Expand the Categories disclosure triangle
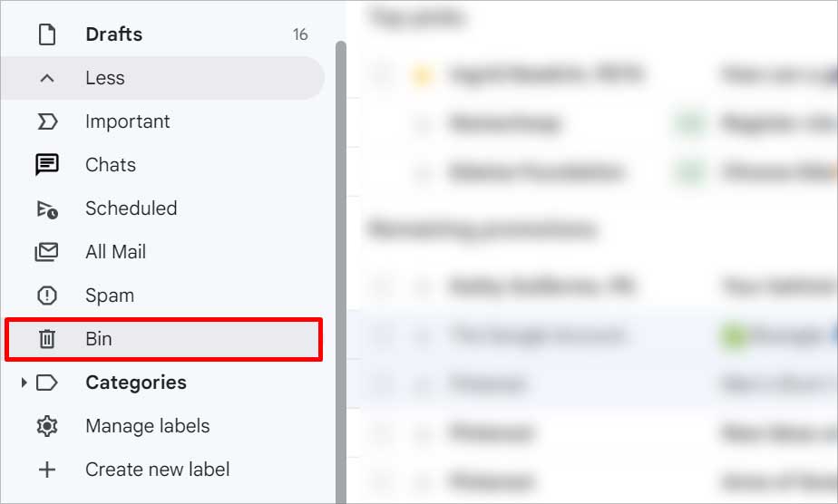838x504 pixels. pos(24,383)
